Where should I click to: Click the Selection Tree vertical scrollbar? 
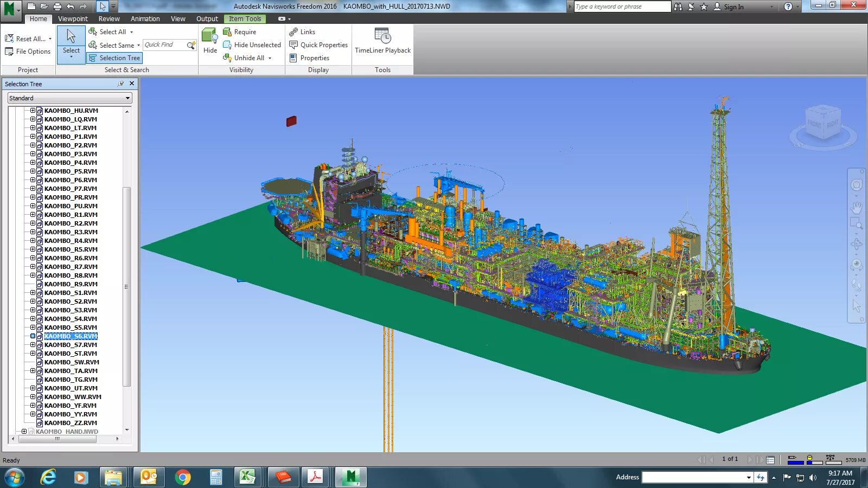(x=127, y=286)
